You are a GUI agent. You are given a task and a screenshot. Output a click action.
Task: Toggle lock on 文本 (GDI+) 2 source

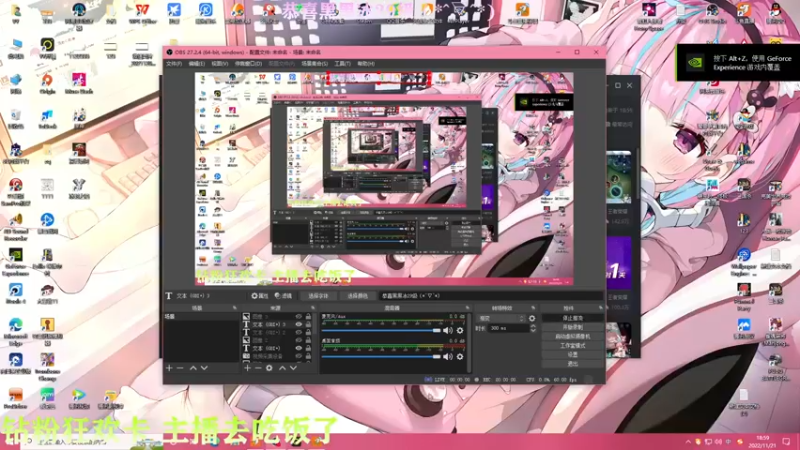point(308,332)
